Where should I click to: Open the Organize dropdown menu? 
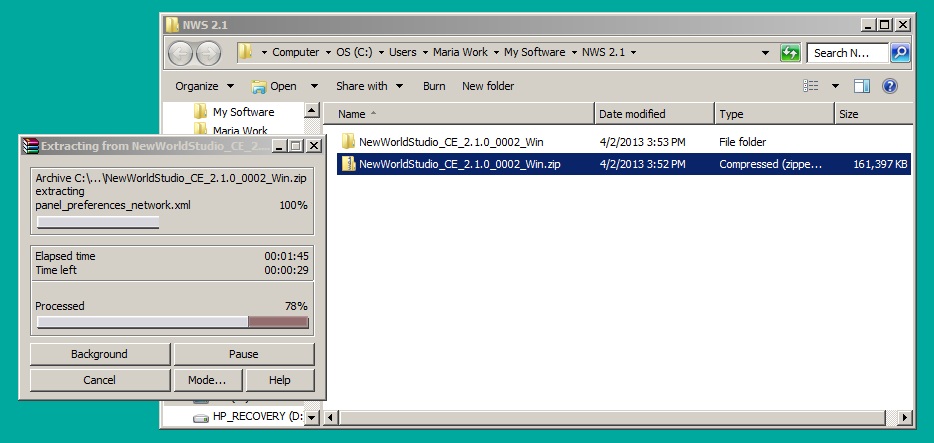pyautogui.click(x=204, y=86)
